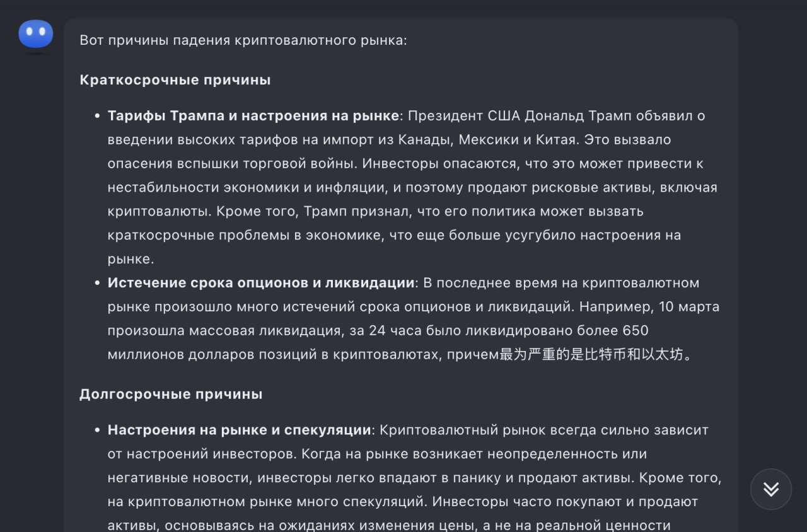Click the blue chatbot avatar icon
Image resolution: width=807 pixels, height=532 pixels.
[x=36, y=34]
